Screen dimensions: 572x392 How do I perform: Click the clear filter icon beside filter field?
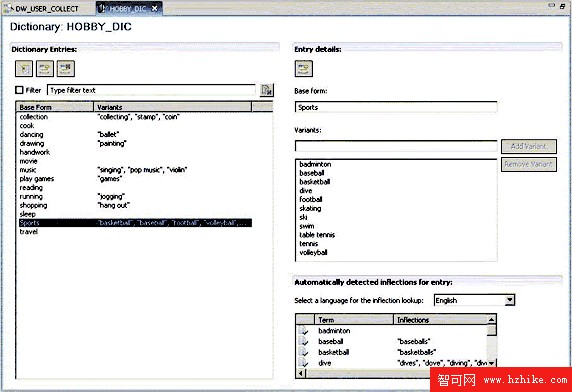pyautogui.click(x=267, y=90)
